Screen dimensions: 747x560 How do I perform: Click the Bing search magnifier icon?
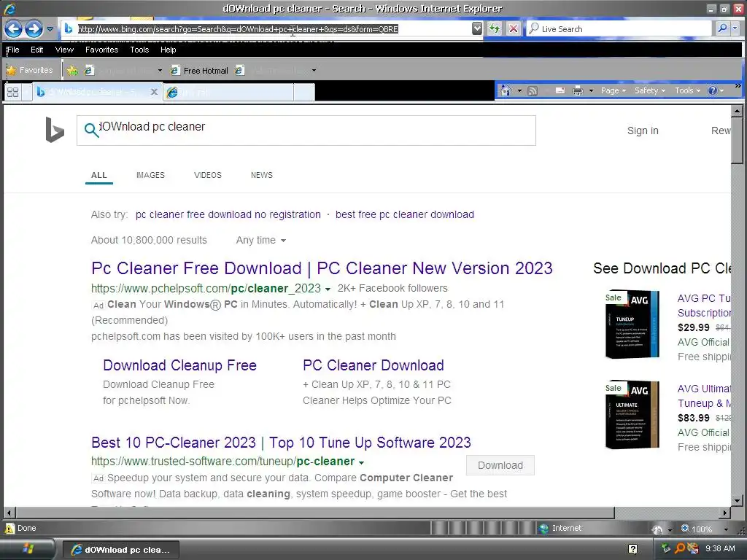tap(91, 130)
